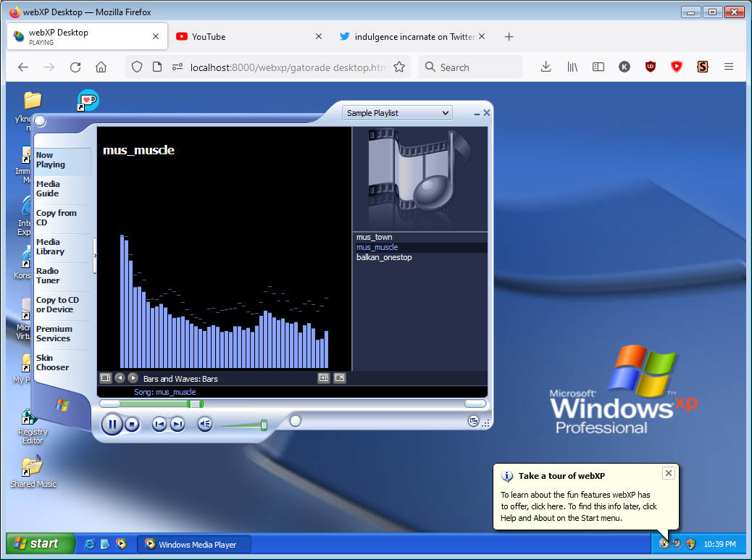Screen dimensions: 752x560
Task: Open the Windows XP Start menu
Action: pyautogui.click(x=41, y=544)
